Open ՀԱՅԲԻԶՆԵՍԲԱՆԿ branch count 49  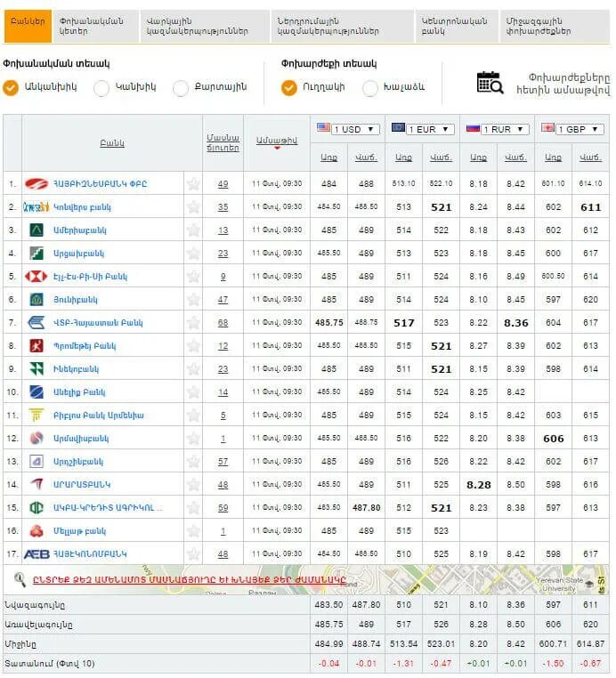pos(223,184)
